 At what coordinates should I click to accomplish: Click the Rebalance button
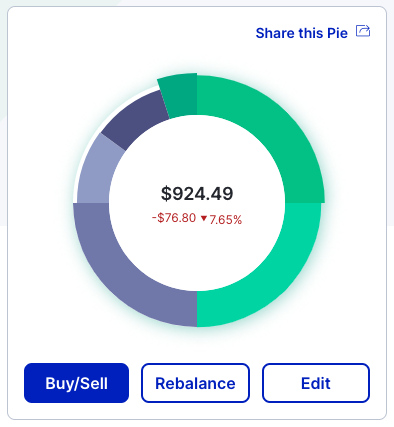[195, 383]
